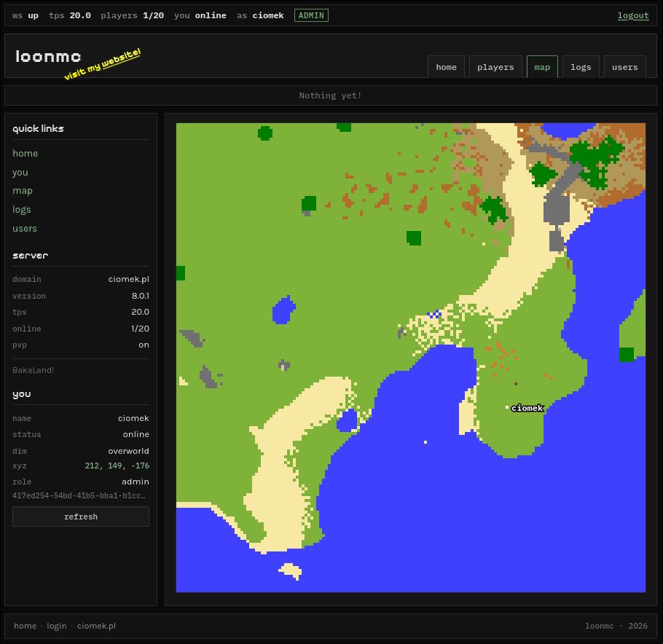
Task: Click the refresh button
Action: coord(81,517)
